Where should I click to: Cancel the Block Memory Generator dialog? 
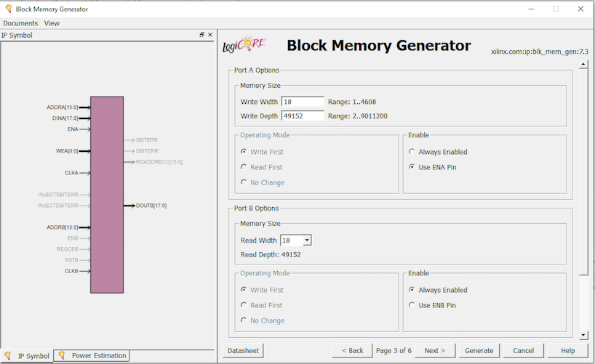pos(523,350)
